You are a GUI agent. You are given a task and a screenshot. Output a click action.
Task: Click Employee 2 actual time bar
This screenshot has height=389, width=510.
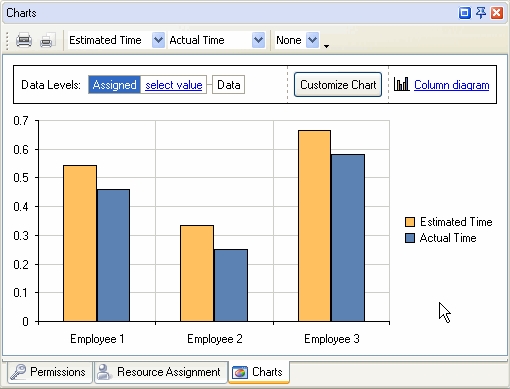(x=231, y=285)
